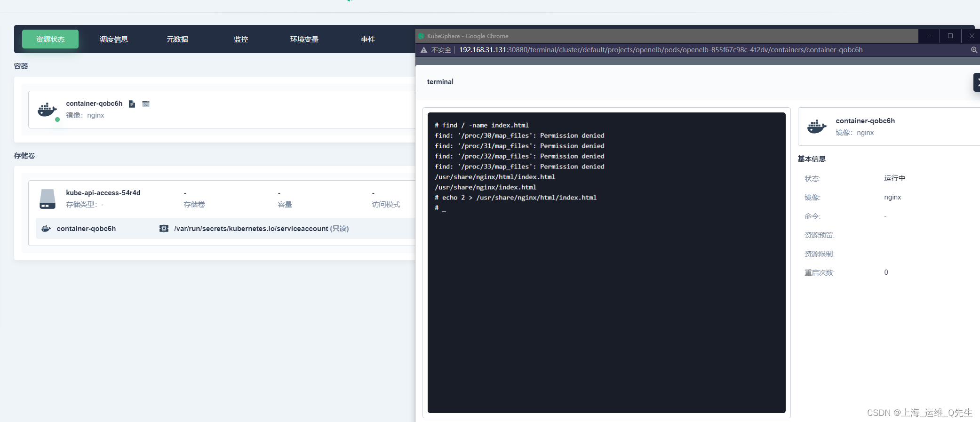Click container-qobc6h name in container list

click(x=94, y=104)
